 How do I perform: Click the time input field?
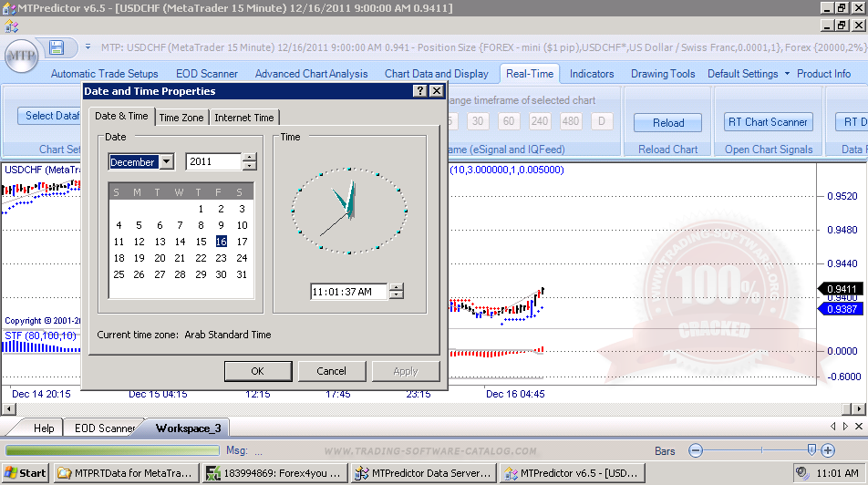[x=348, y=292]
